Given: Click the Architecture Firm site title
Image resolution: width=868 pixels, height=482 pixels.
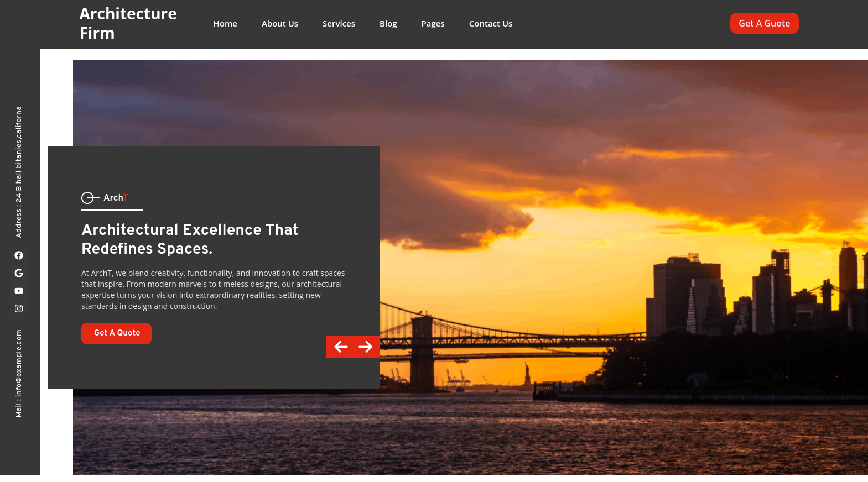Looking at the screenshot, I should point(128,23).
